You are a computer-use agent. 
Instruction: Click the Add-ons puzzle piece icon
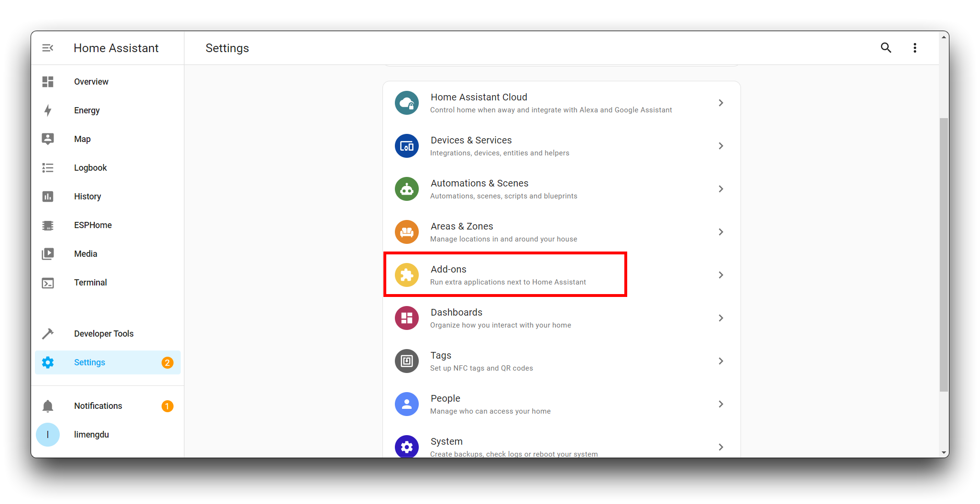tap(407, 275)
